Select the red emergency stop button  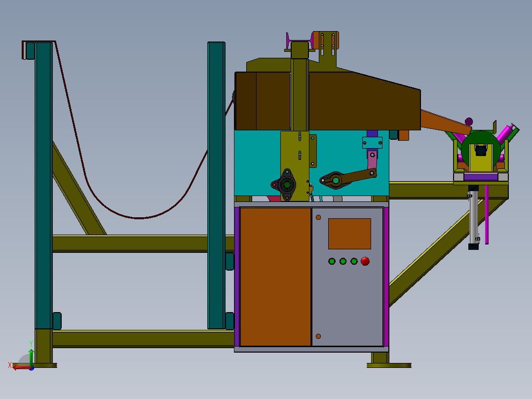click(x=365, y=261)
